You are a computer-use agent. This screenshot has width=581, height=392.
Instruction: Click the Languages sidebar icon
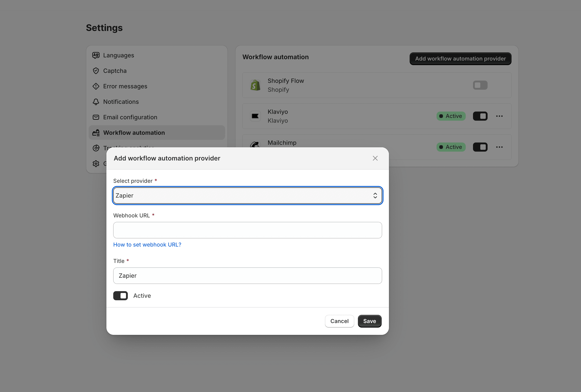pos(96,55)
